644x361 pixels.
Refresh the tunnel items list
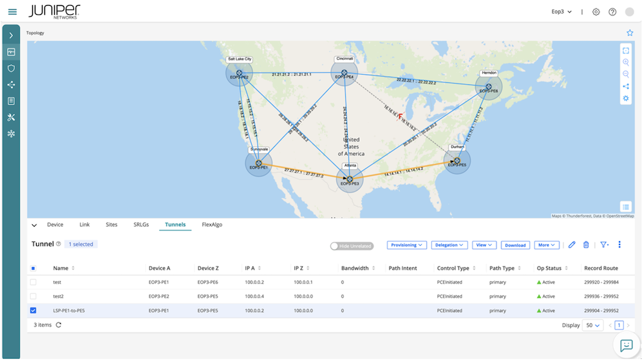pos(59,325)
